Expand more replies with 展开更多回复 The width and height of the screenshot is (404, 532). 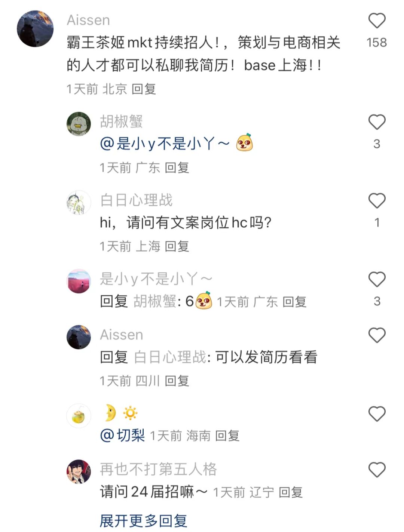point(144,521)
